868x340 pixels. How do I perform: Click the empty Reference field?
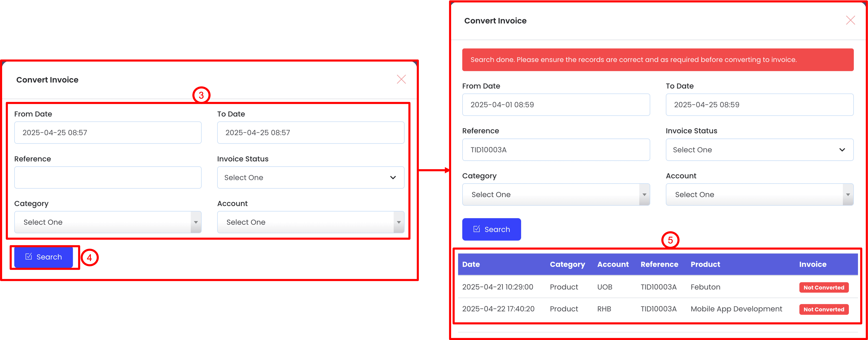107,178
